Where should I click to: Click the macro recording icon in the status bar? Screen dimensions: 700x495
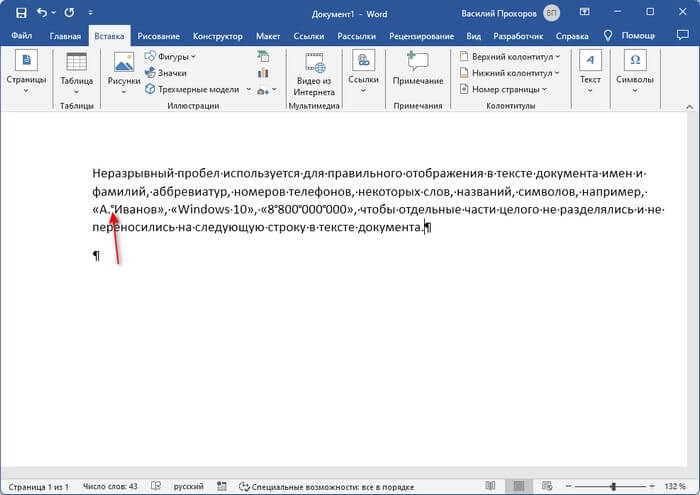[222, 486]
